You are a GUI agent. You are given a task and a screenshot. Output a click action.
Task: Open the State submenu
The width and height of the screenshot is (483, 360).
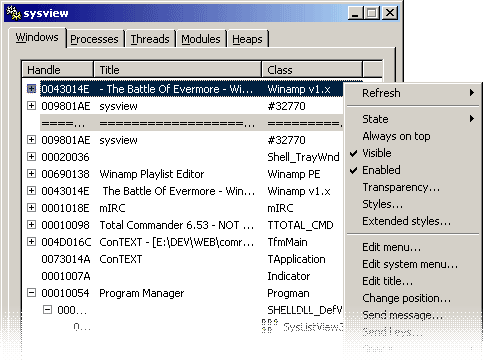click(x=413, y=119)
